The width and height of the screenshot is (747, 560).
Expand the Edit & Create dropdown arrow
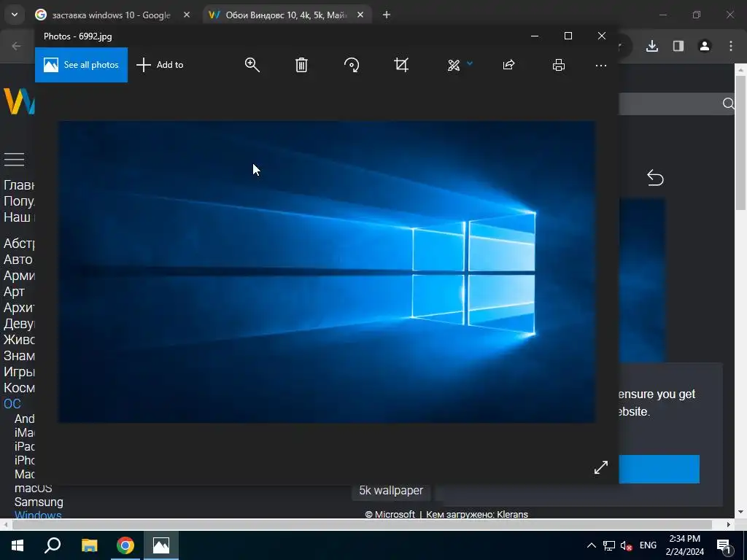click(x=470, y=63)
